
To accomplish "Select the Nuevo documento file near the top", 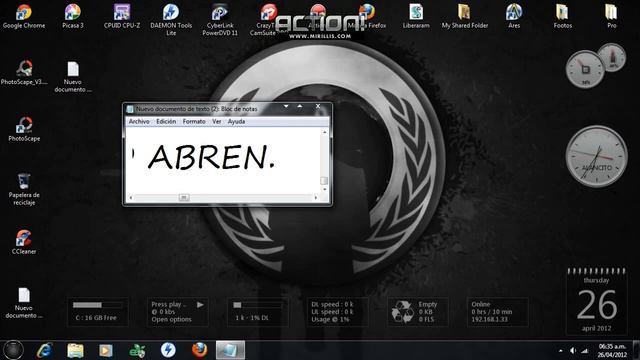I will (x=73, y=77).
